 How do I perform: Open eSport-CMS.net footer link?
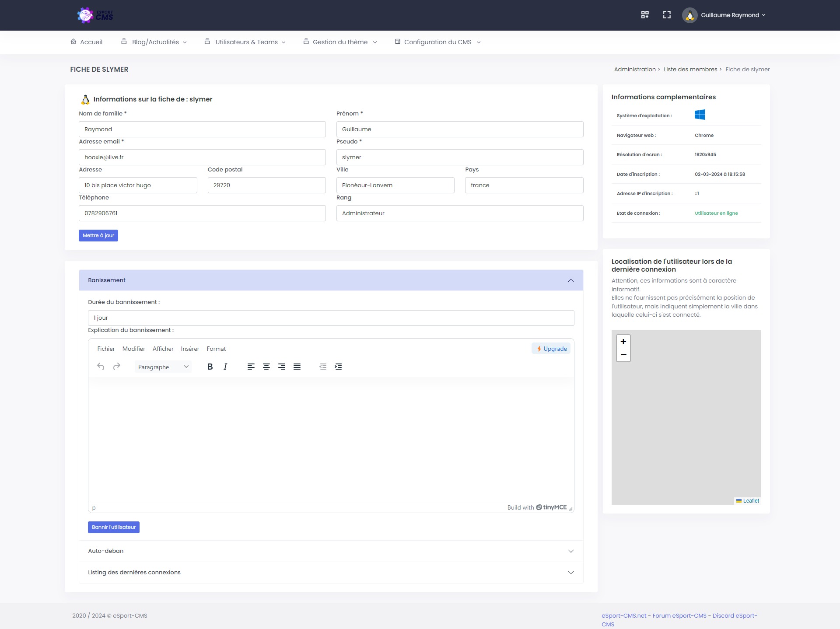click(624, 615)
